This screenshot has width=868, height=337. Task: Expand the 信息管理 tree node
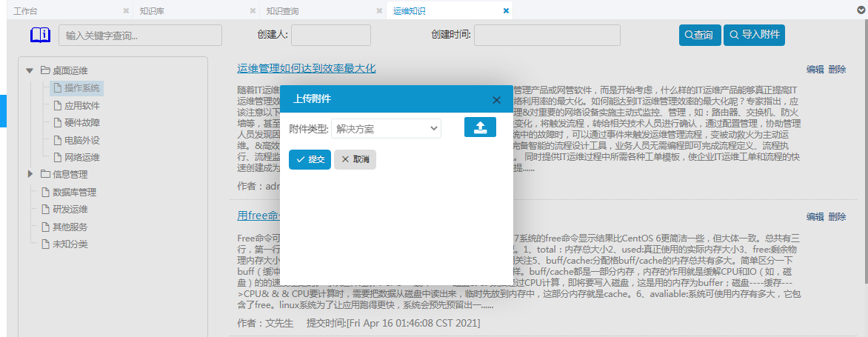click(30, 175)
